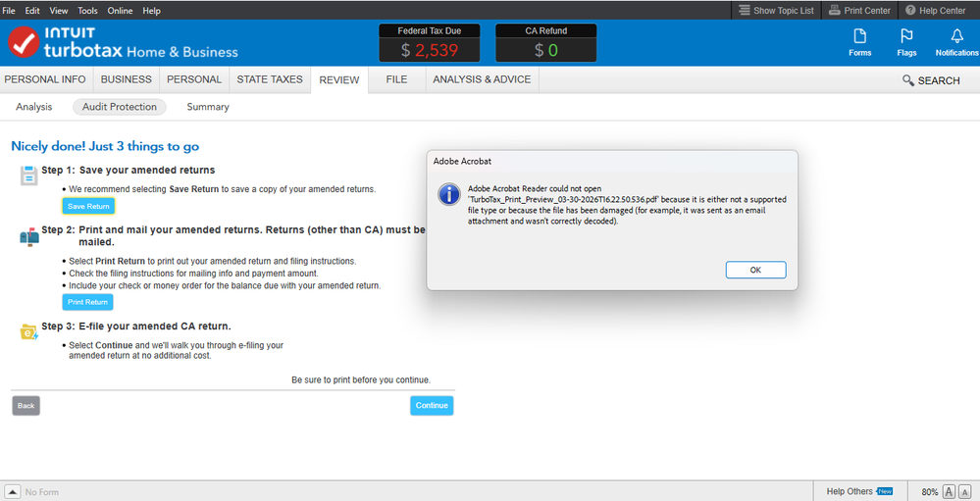Open the Tools menu
The width and height of the screenshot is (980, 501).
(x=88, y=11)
